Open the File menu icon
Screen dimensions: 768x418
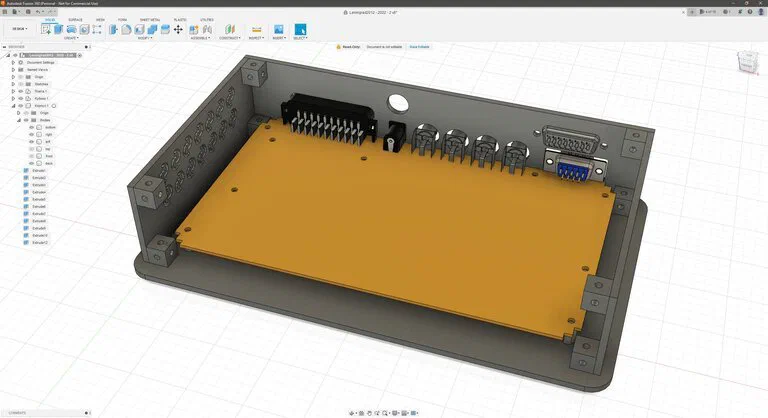click(x=16, y=12)
